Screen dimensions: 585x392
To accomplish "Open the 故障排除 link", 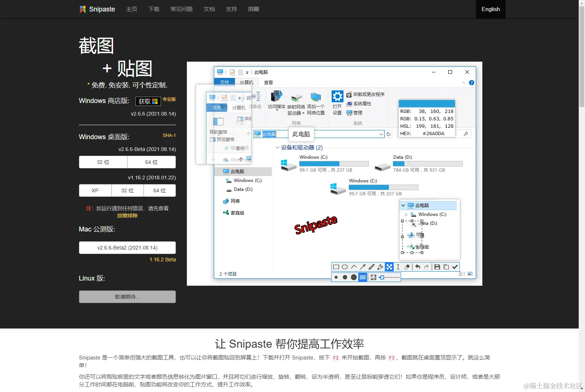I will 127,216.
